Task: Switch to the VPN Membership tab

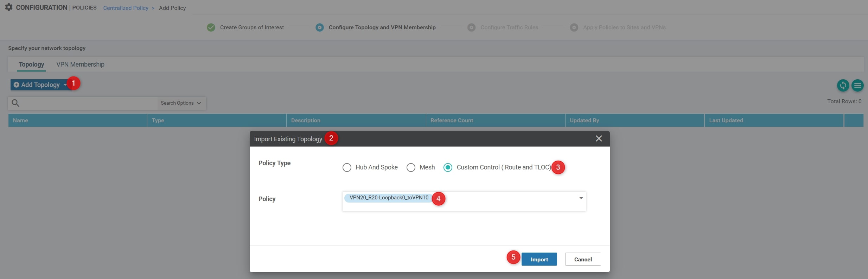Action: pos(80,64)
